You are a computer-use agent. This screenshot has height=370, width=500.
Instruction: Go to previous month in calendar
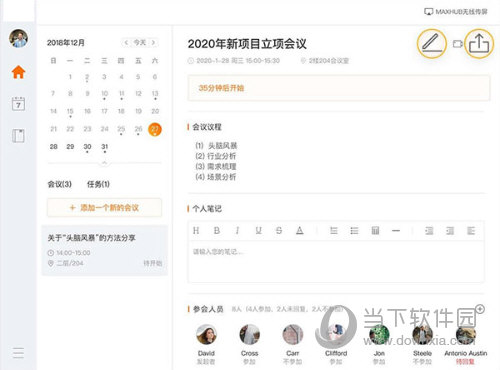126,43
